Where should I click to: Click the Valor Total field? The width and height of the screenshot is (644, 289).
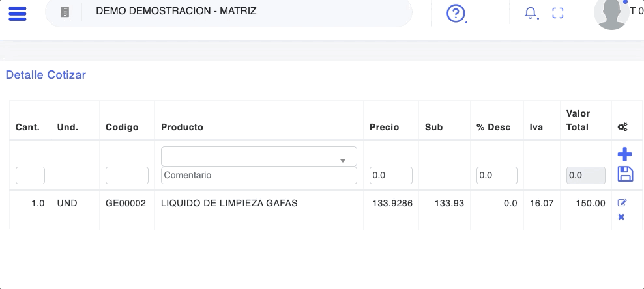coord(585,175)
